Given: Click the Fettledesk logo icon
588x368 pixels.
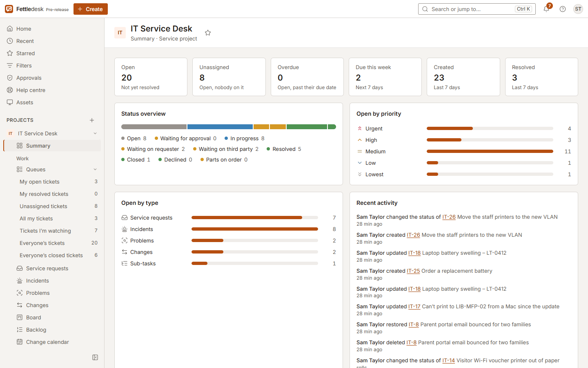Looking at the screenshot, I should pos(9,9).
